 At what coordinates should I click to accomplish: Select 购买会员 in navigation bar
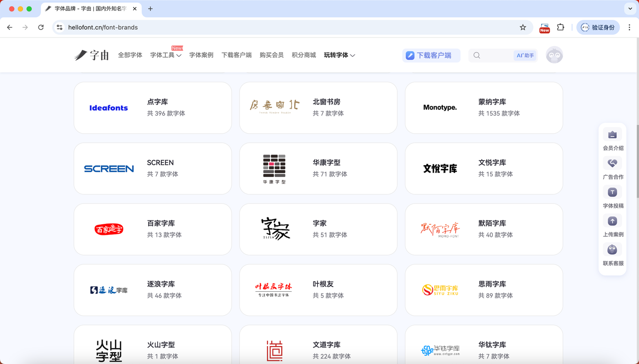tap(272, 55)
